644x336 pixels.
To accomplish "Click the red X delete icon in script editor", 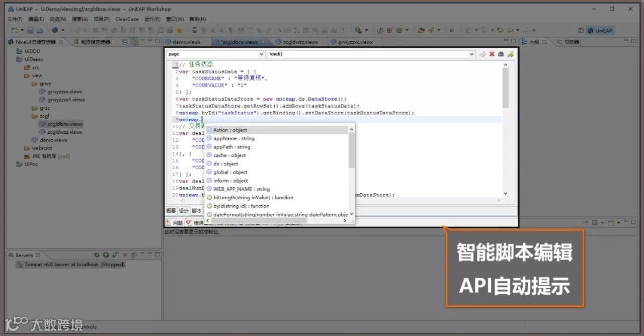I will pos(492,54).
